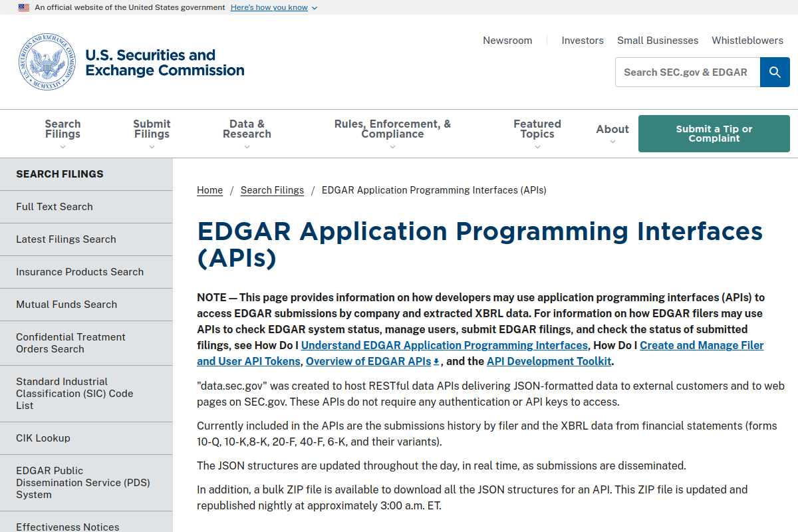Open the API Development Toolkit link
Image resolution: width=798 pixels, height=532 pixels.
(549, 361)
